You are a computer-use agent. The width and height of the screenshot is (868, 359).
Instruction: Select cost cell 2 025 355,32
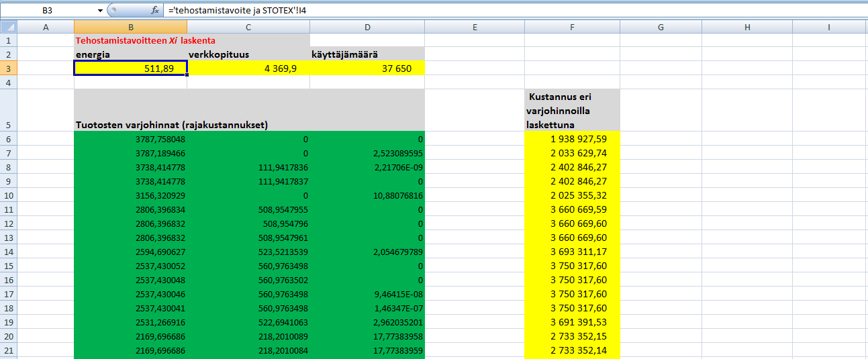point(572,195)
